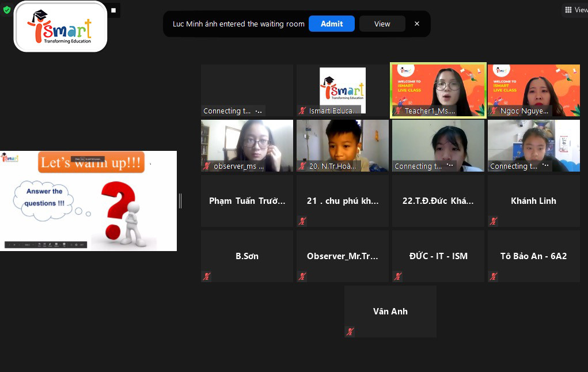Open more options on first Connecting tile

(258, 111)
